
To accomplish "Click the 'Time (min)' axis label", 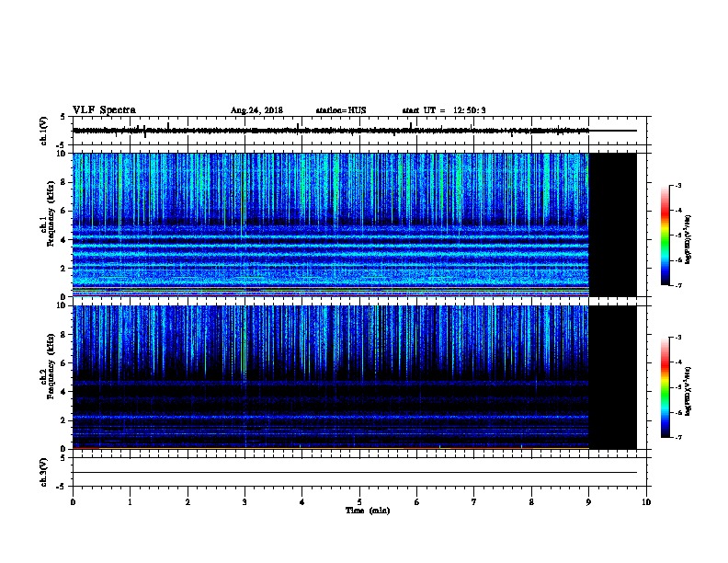I will (368, 511).
